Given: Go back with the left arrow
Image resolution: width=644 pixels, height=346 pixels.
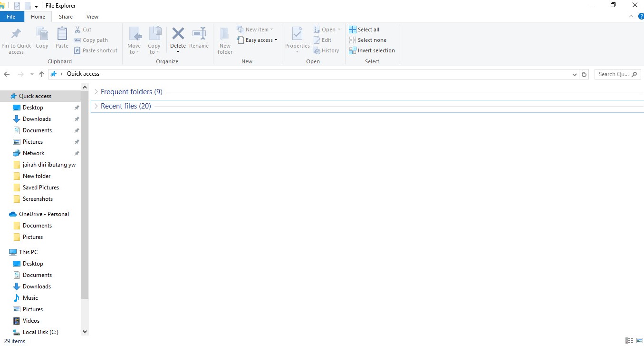Looking at the screenshot, I should coord(7,74).
